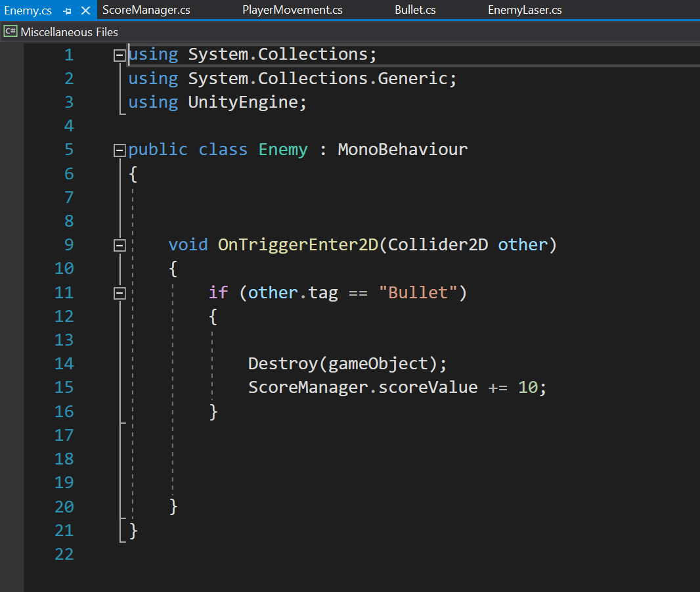The width and height of the screenshot is (700, 592).
Task: Switch to ScoreManager.cs tab
Action: (x=146, y=10)
